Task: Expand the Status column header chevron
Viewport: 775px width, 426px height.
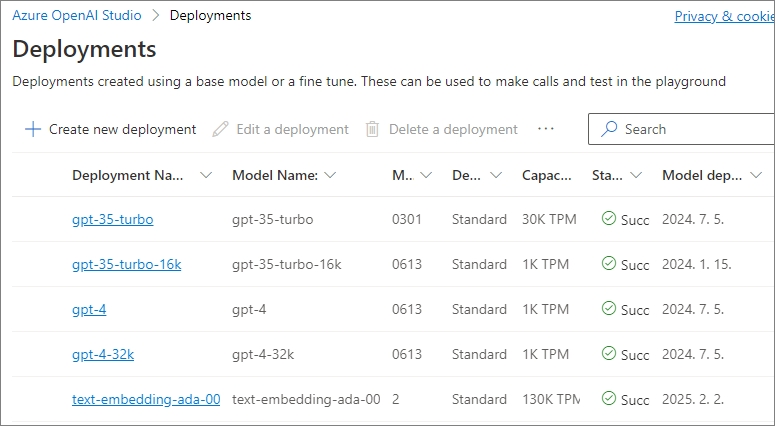Action: 635,175
